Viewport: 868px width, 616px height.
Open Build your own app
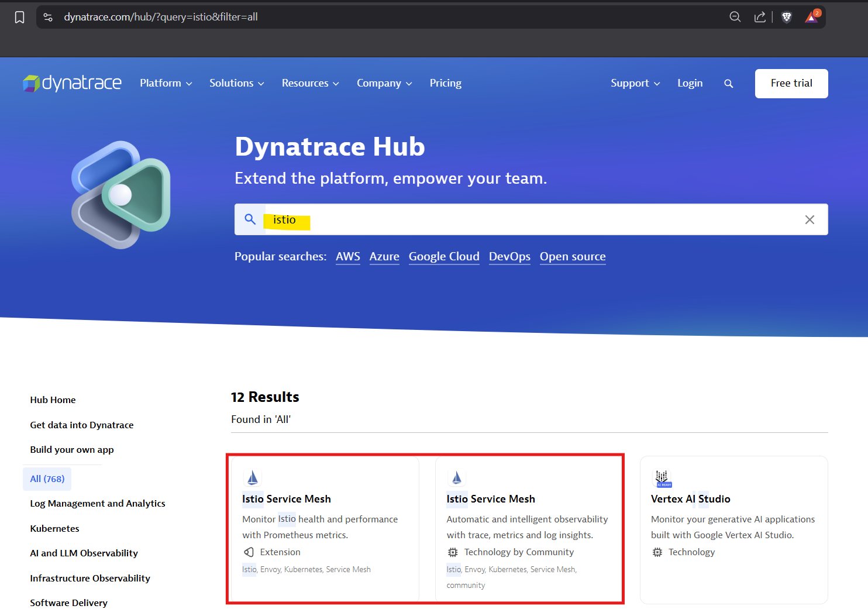(72, 449)
